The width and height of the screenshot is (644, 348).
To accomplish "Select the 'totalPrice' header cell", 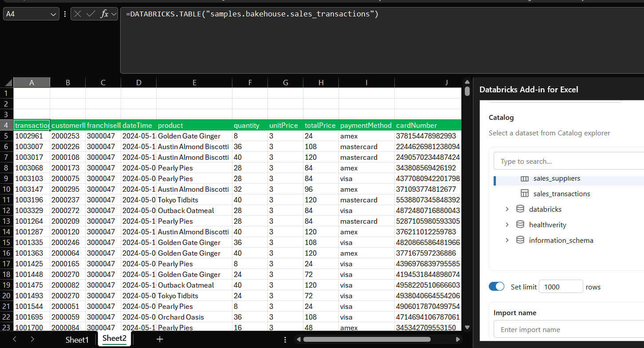I will (321, 125).
